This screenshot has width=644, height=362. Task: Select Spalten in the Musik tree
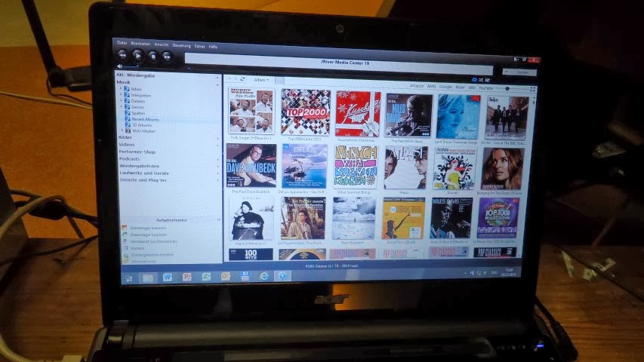click(x=138, y=113)
